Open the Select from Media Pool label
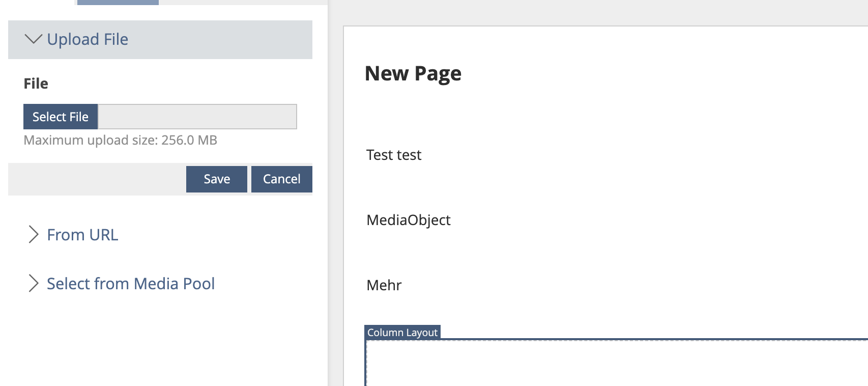This screenshot has width=868, height=386. coord(131,284)
